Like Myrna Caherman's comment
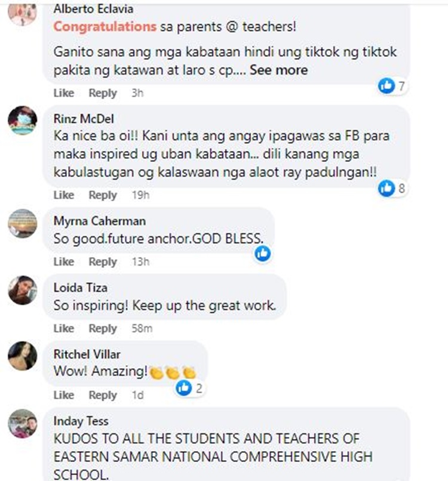The width and height of the screenshot is (448, 481). (64, 261)
